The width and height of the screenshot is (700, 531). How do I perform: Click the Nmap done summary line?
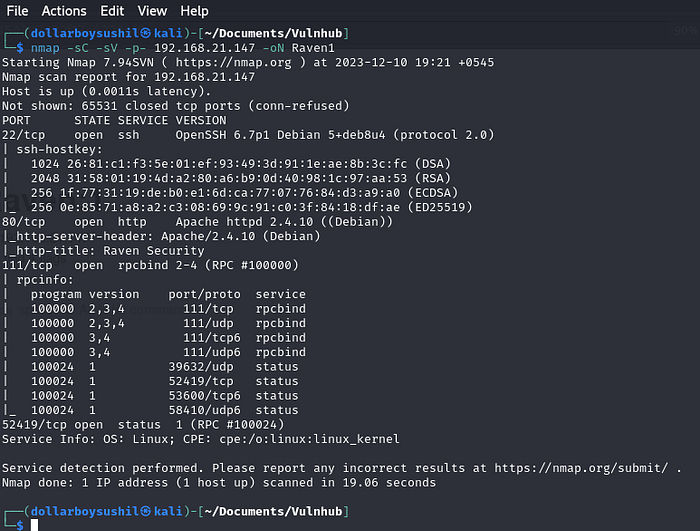click(218, 482)
